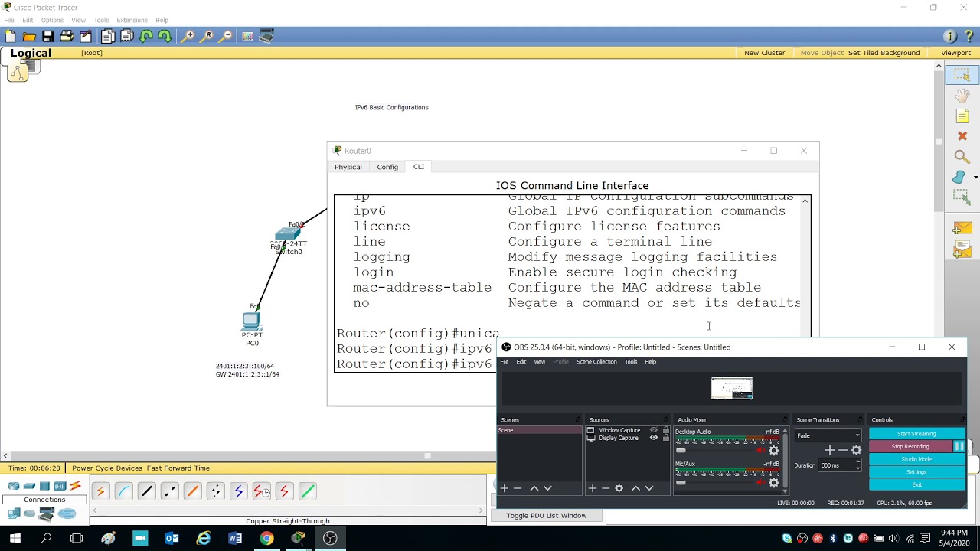Mute the Desktop Audio speaker in OBS
The height and width of the screenshot is (551, 980).
760,450
